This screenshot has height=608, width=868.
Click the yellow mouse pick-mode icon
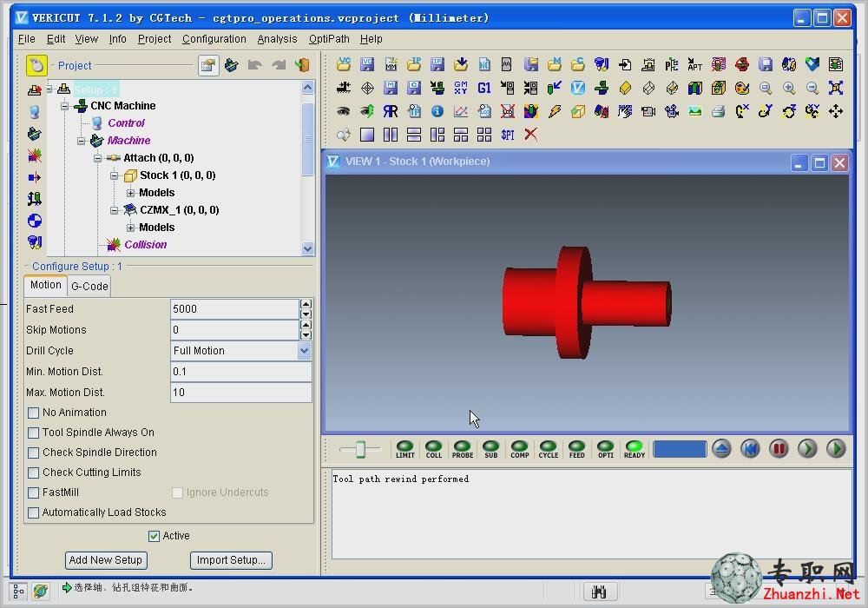[x=36, y=65]
